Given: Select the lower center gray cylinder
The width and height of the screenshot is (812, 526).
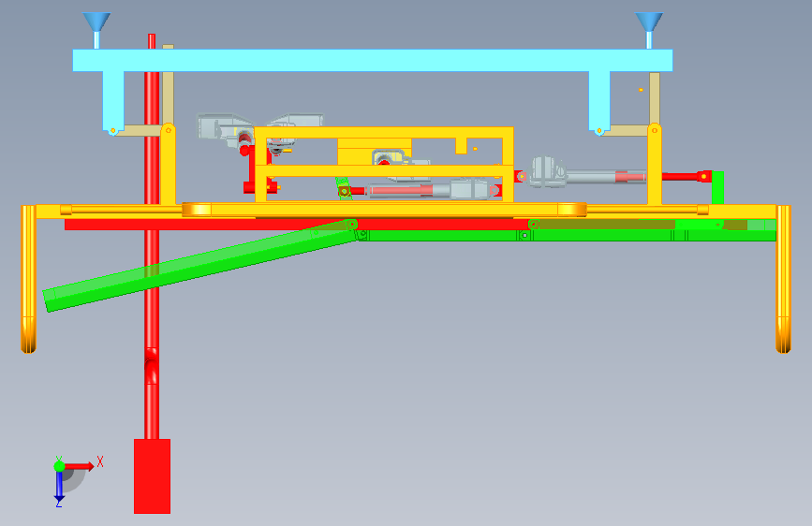Looking at the screenshot, I should click(x=430, y=190).
